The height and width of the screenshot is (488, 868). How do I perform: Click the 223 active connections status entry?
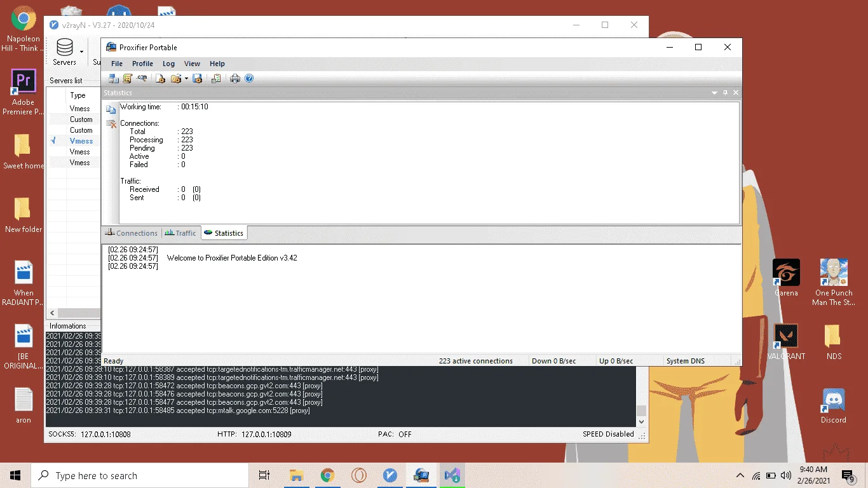click(x=475, y=361)
